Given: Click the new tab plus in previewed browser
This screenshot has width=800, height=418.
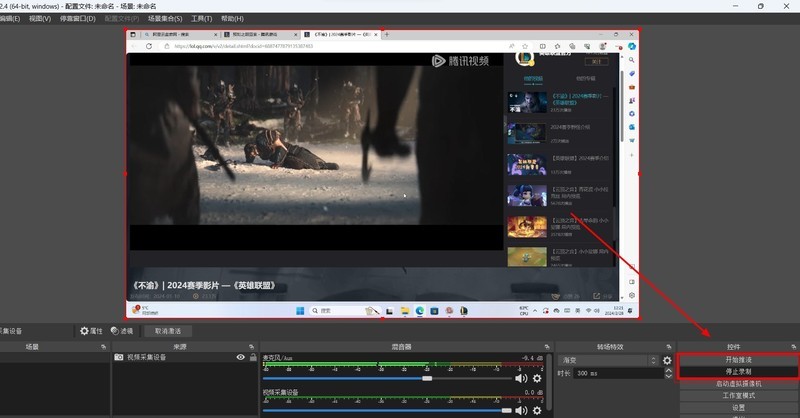Looking at the screenshot, I should tap(387, 34).
